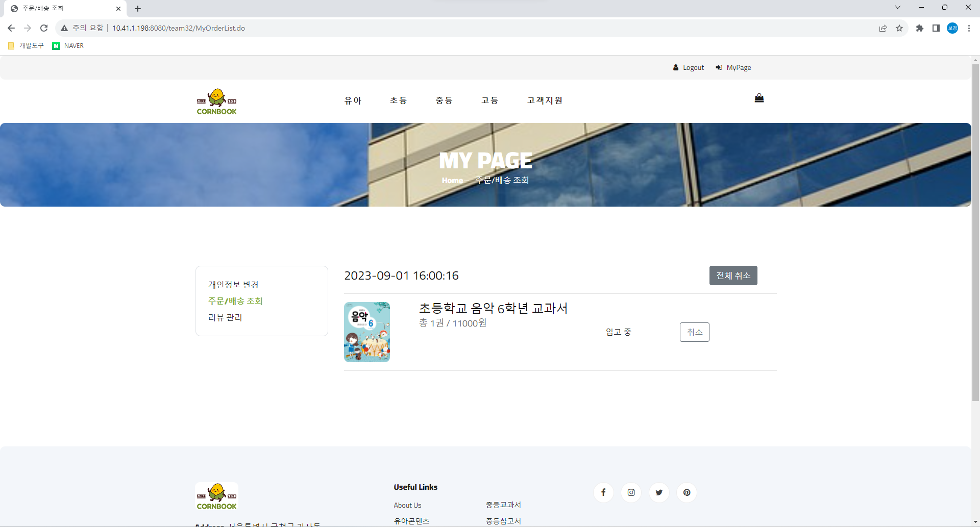The width and height of the screenshot is (980, 527).
Task: Open the Chrome profile avatar
Action: [952, 28]
